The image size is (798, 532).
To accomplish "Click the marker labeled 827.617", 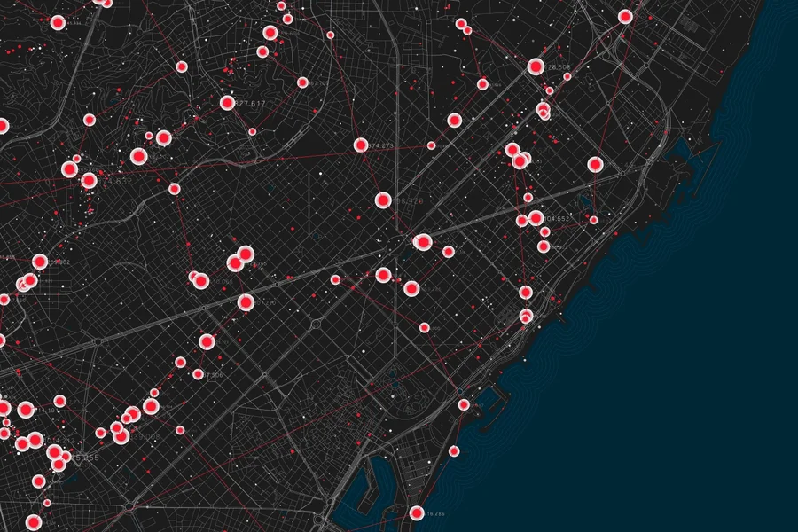I will point(227,104).
